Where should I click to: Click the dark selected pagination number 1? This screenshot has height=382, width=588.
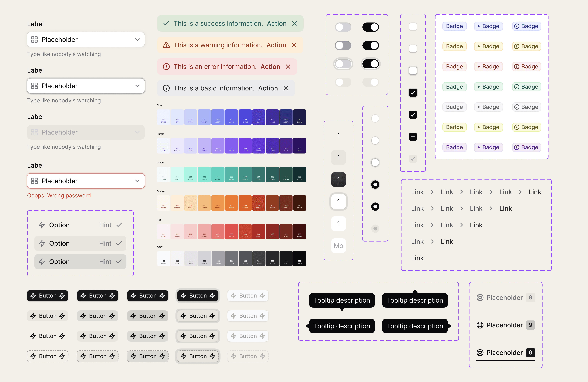pyautogui.click(x=338, y=180)
